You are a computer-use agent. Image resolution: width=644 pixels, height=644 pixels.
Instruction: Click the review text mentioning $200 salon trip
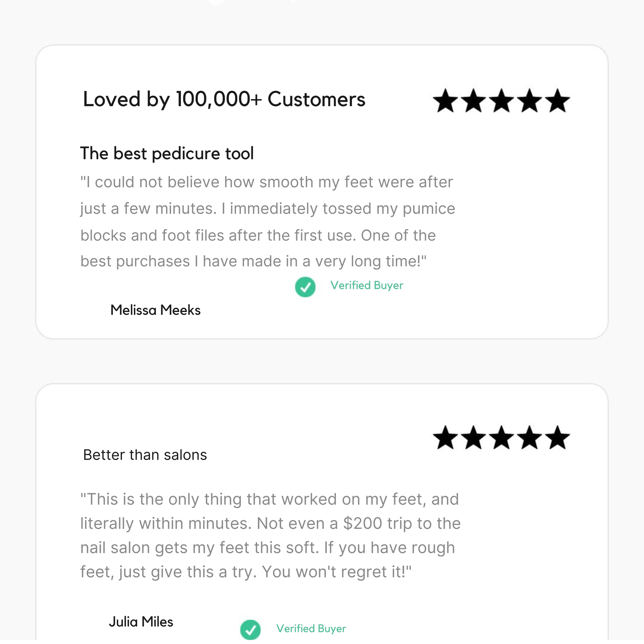point(270,535)
